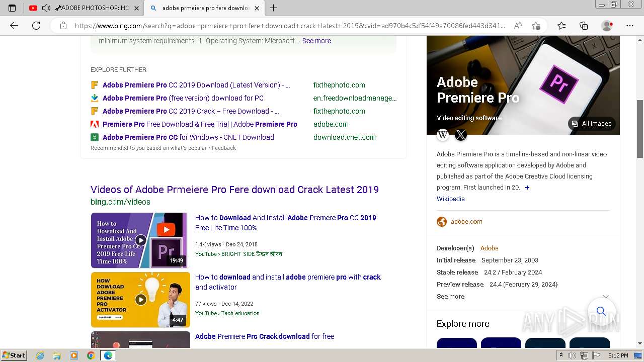644x362 pixels.
Task: Open Adobe Premiere Pro CC for Windows CNET
Action: coord(188,137)
